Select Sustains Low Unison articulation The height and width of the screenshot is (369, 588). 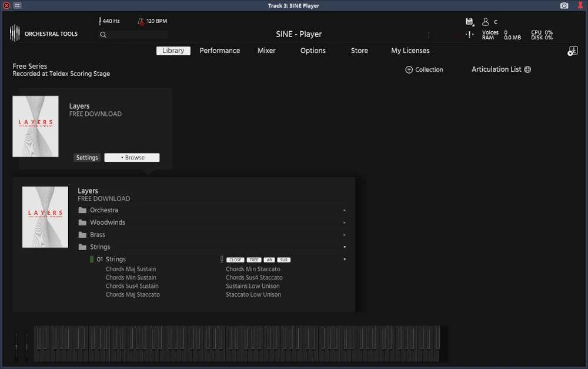coord(252,286)
